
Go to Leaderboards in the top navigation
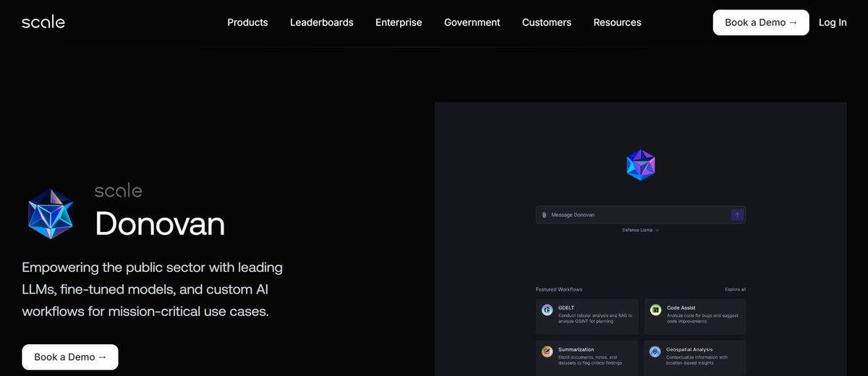pos(322,22)
